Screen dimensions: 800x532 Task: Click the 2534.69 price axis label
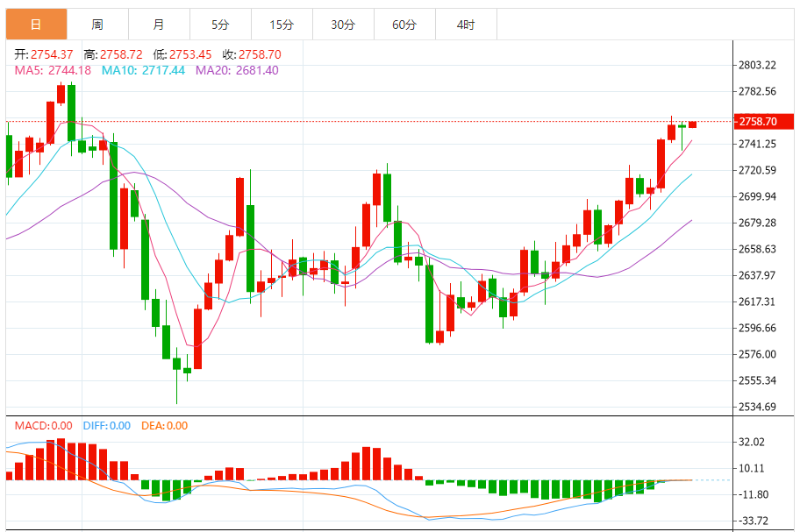coord(757,407)
